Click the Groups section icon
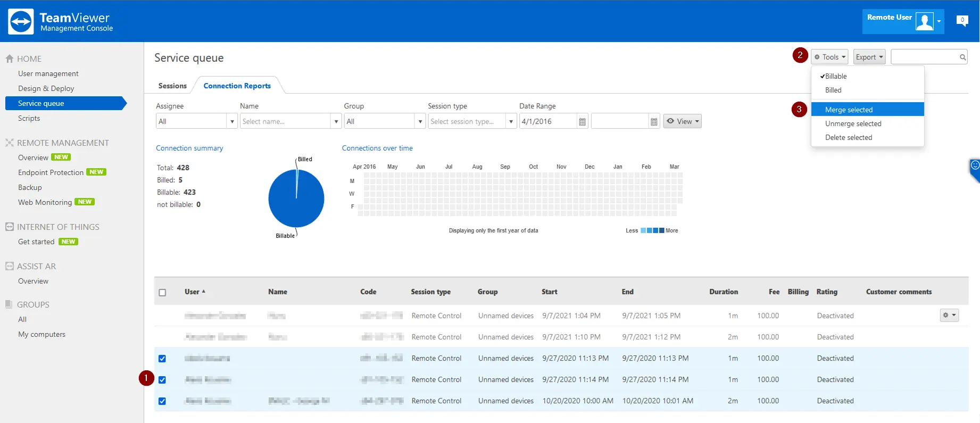The height and width of the screenshot is (423, 980). pos(9,304)
